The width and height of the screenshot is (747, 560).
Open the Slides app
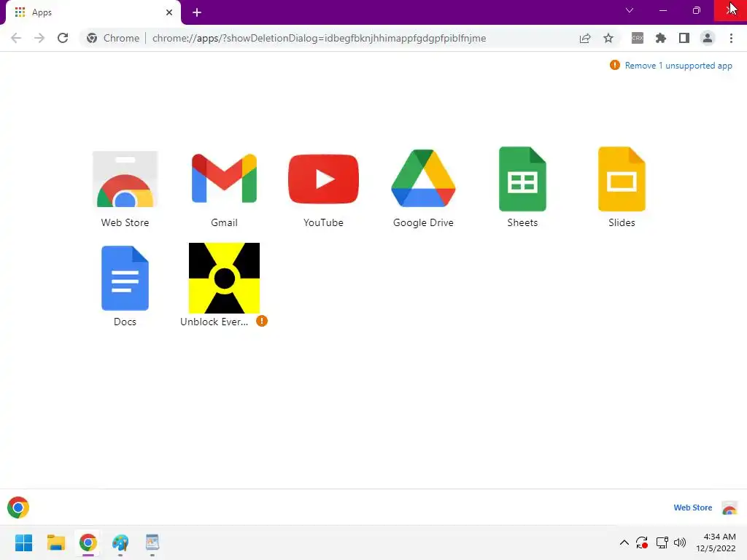point(622,179)
